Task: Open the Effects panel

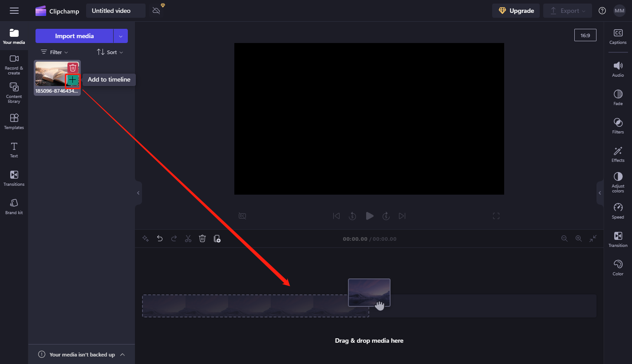Action: coord(618,154)
